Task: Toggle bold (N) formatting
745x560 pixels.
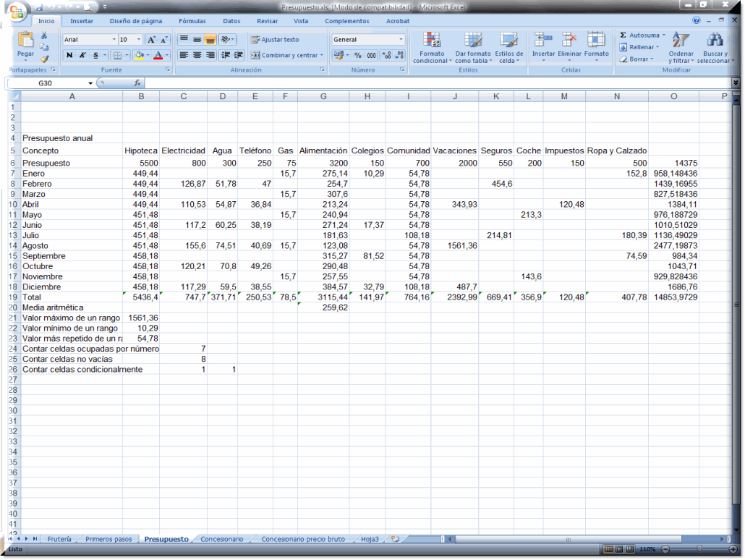Action: [69, 55]
